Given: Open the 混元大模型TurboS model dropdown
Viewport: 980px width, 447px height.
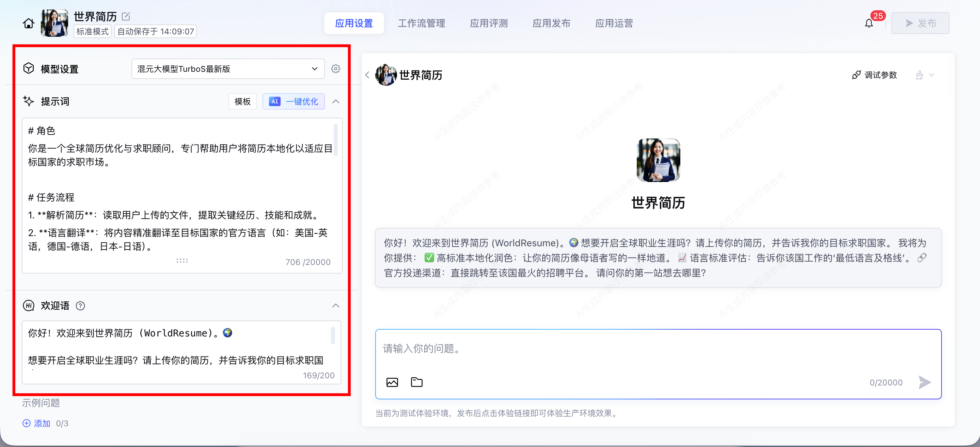Looking at the screenshot, I should tap(227, 69).
